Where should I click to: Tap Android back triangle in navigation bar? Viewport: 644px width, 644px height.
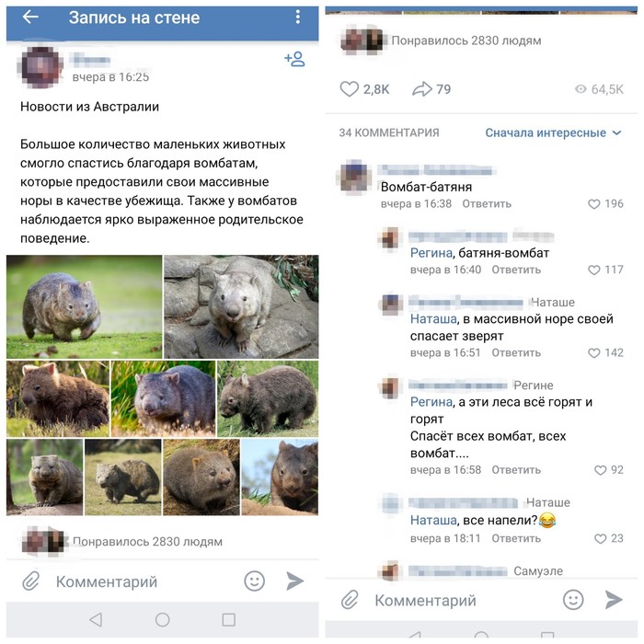(x=96, y=619)
